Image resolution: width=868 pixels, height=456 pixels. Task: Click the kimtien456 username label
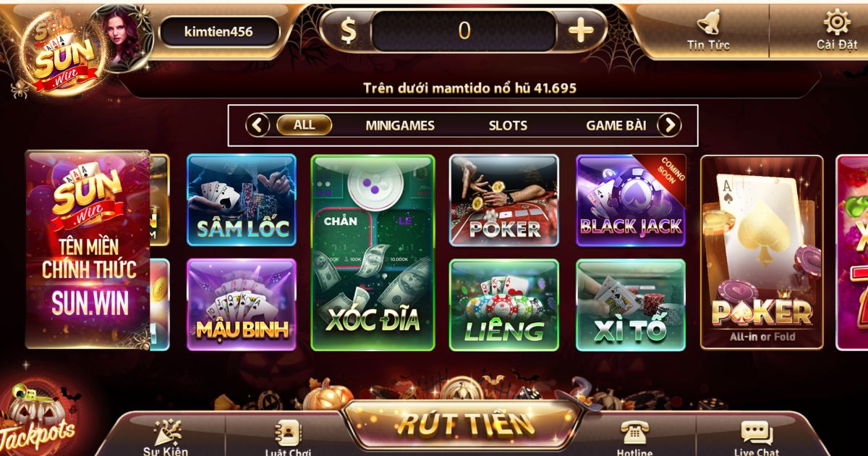218,32
